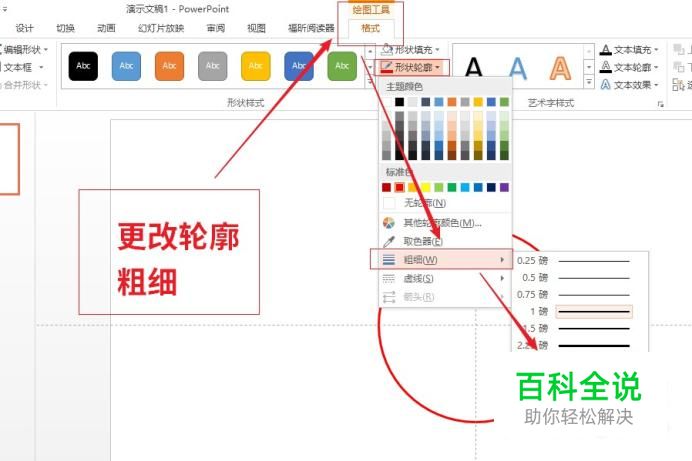Open 形状填充 dropdown
The width and height of the screenshot is (692, 461).
click(x=411, y=49)
